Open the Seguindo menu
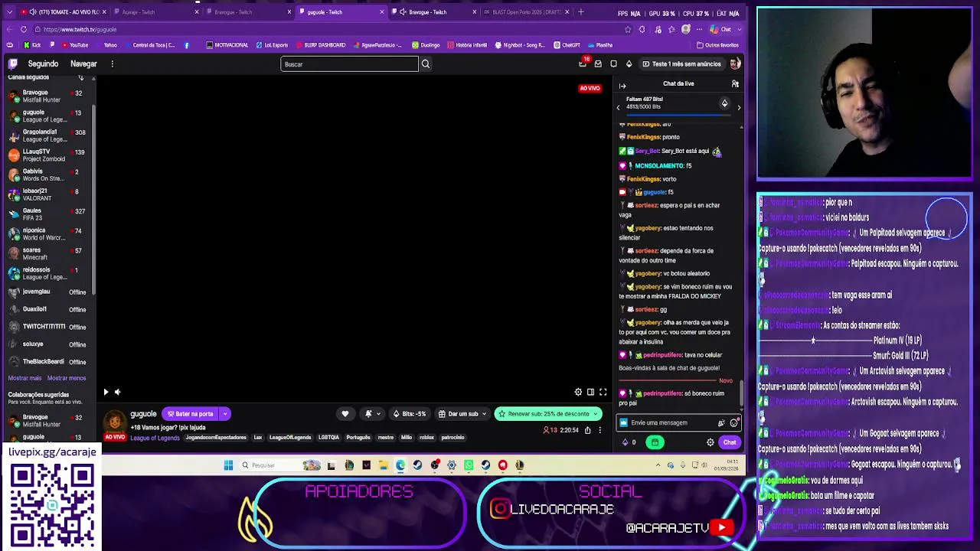The height and width of the screenshot is (551, 980). [43, 64]
